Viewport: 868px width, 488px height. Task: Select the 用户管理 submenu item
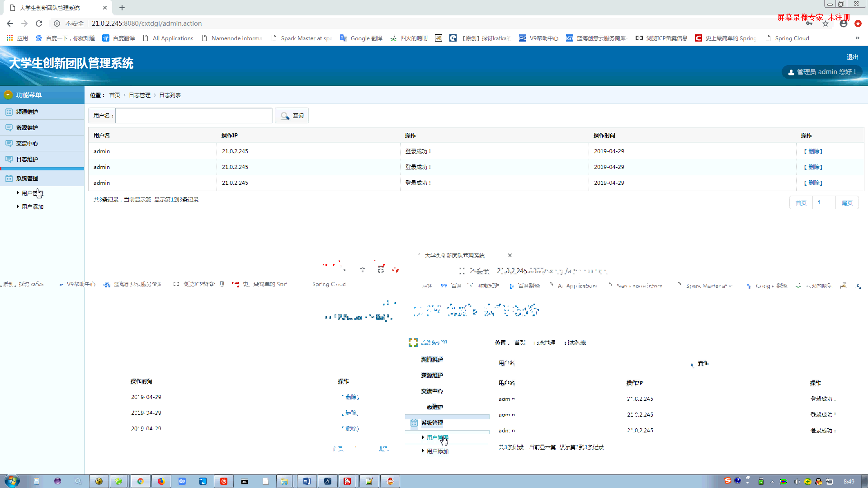[x=32, y=193]
